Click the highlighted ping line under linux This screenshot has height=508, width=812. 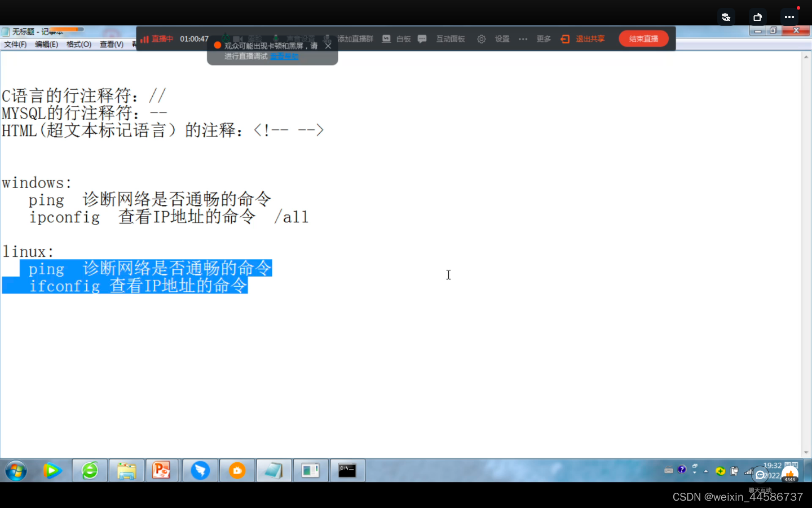(x=146, y=268)
